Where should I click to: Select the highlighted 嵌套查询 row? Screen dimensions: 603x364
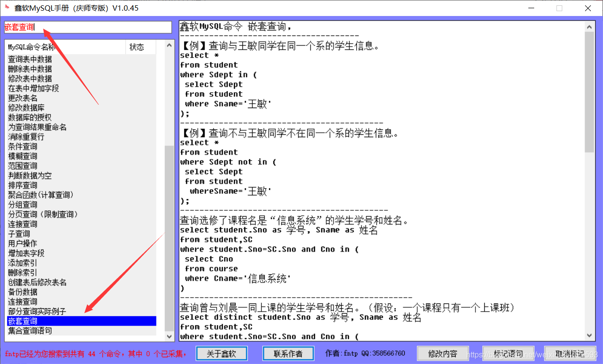pyautogui.click(x=81, y=321)
